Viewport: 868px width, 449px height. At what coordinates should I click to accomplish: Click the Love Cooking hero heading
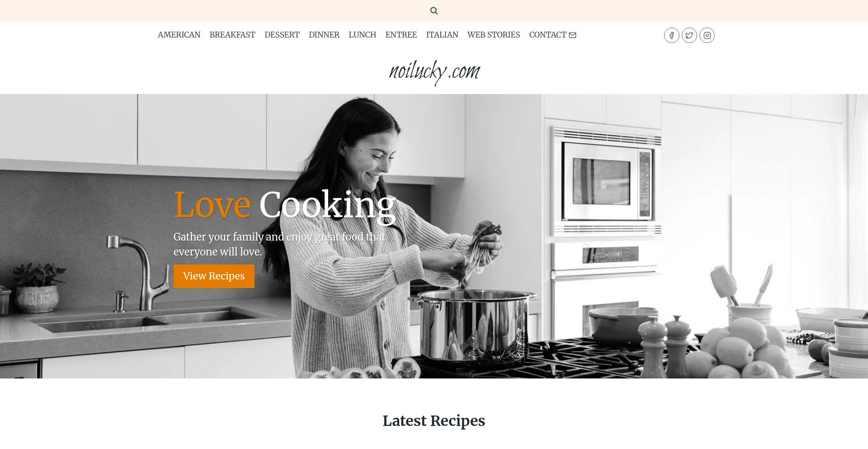click(x=285, y=205)
